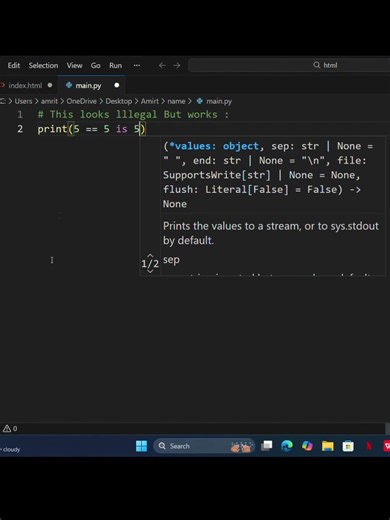The height and width of the screenshot is (520, 390).
Task: Select the Desktop breadcrumb
Action: 119,101
